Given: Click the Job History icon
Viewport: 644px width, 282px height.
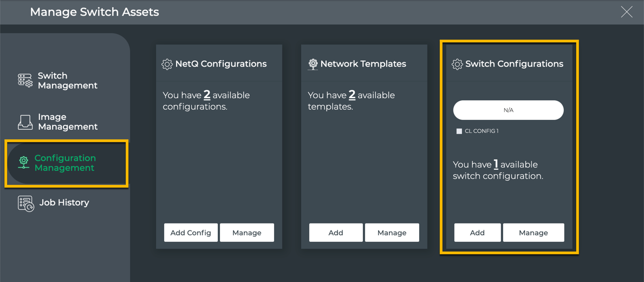Looking at the screenshot, I should [25, 203].
